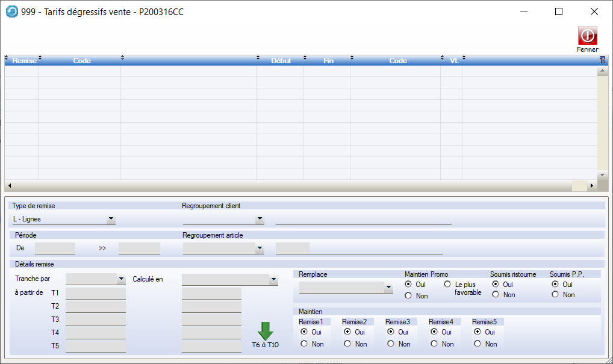Open the Type de remise dropdown
Viewport: 613px width, 364px height.
point(111,220)
